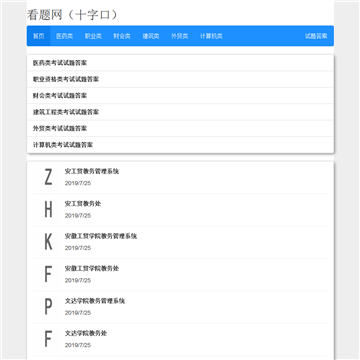Open article 安工贸教务管理系统
The image size is (360, 360).
click(x=92, y=171)
